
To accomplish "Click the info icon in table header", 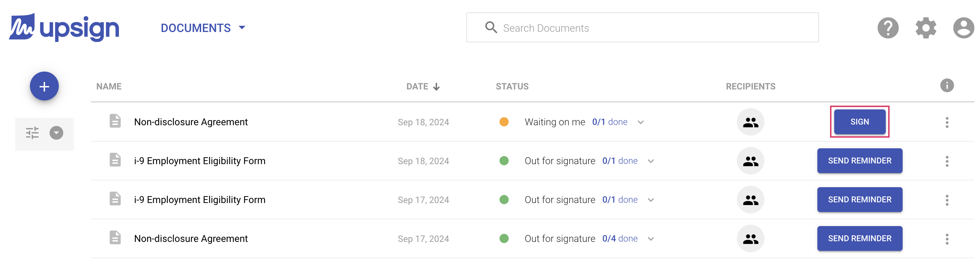I will pyautogui.click(x=947, y=86).
